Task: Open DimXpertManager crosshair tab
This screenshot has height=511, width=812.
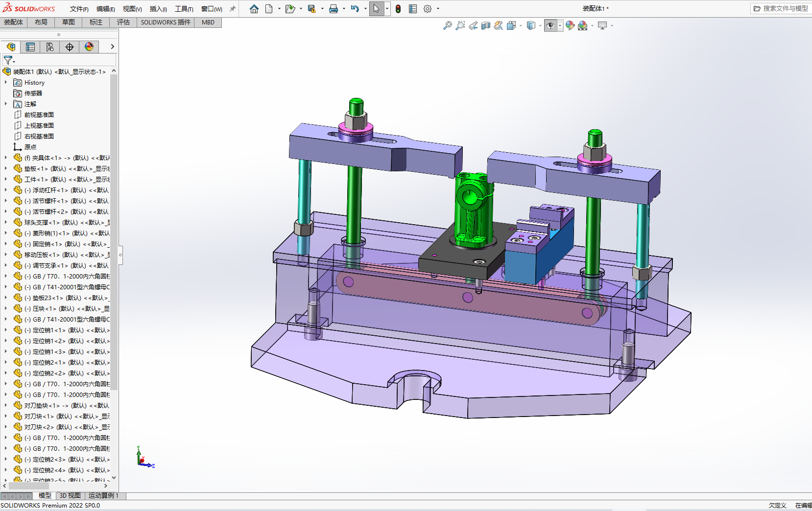Action: (x=70, y=46)
